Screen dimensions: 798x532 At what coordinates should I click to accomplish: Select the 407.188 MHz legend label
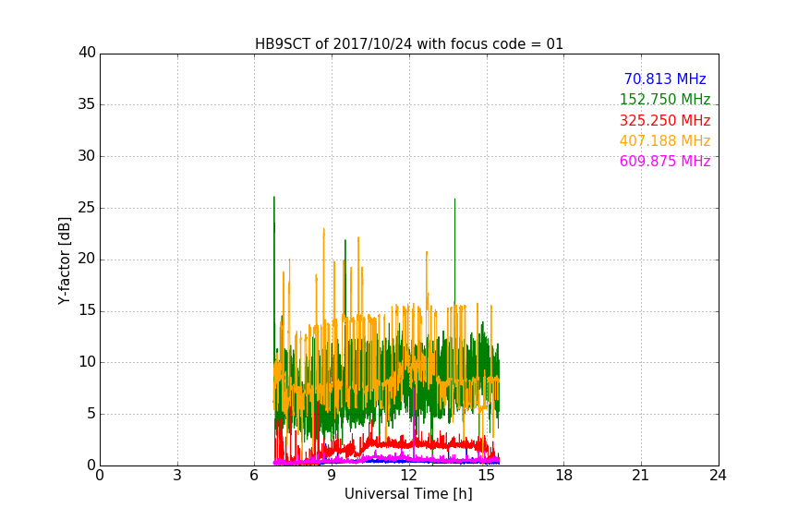click(x=665, y=141)
